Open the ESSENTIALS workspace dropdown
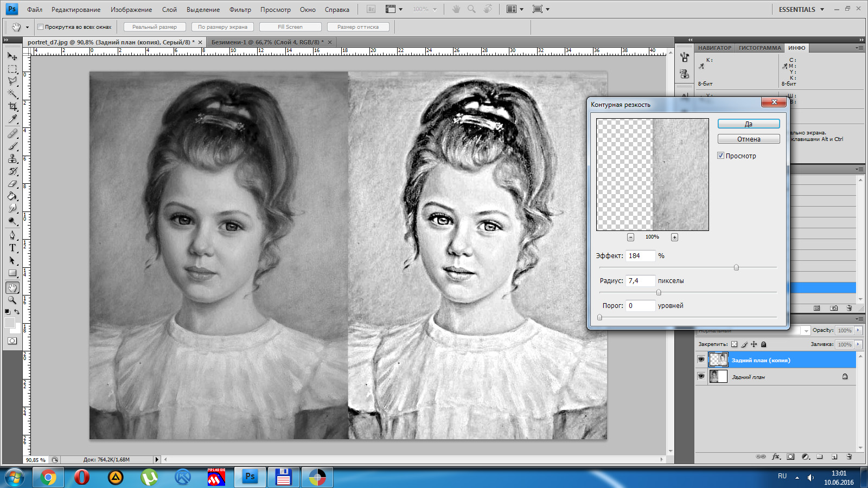Image resolution: width=868 pixels, height=488 pixels. point(801,9)
